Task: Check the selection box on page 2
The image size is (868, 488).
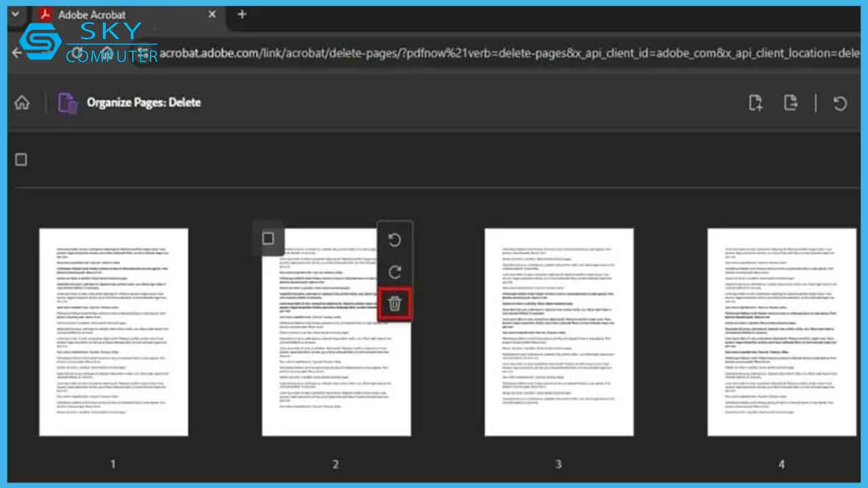Action: coord(269,239)
